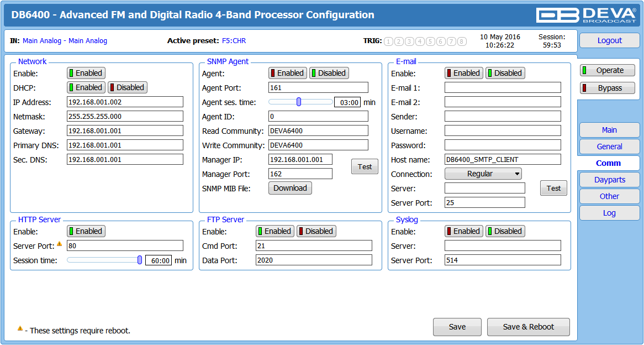Click the Agent ID field

click(318, 116)
